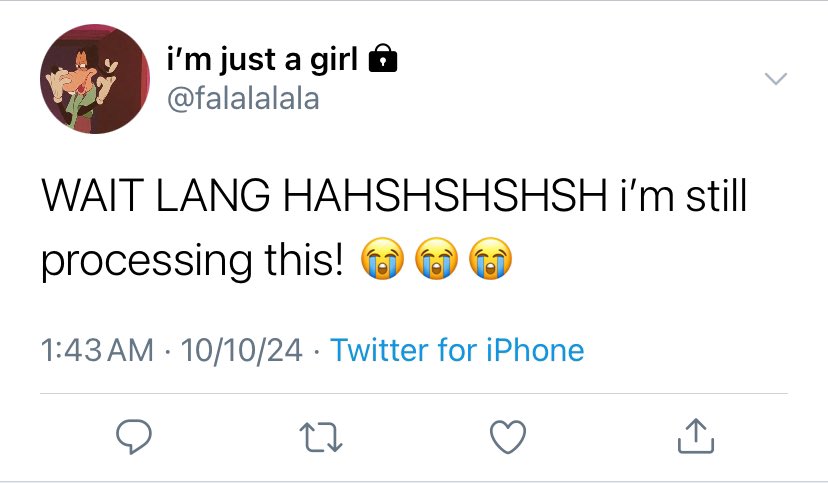Image resolution: width=828 pixels, height=483 pixels.
Task: Retweet this post using the arrows icon
Action: 321,437
